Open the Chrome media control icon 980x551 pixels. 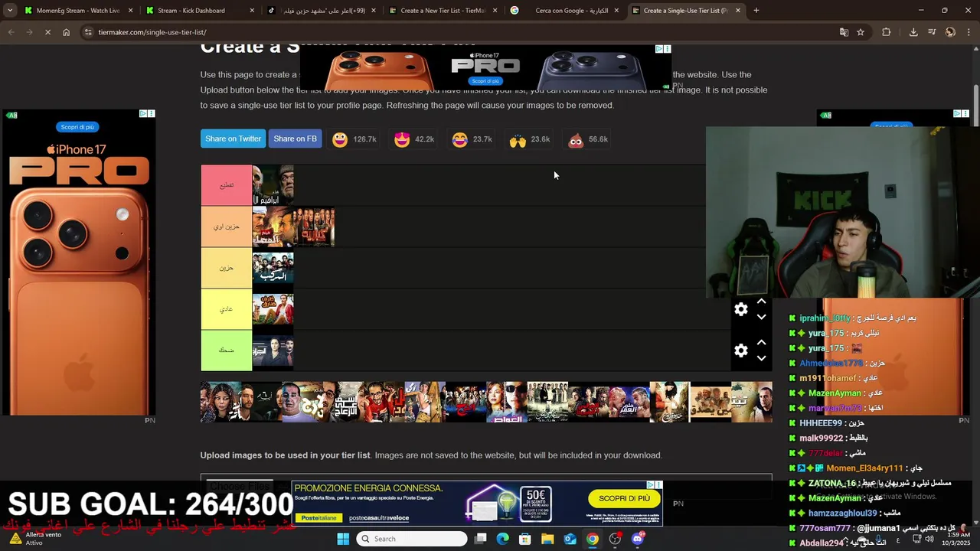932,32
